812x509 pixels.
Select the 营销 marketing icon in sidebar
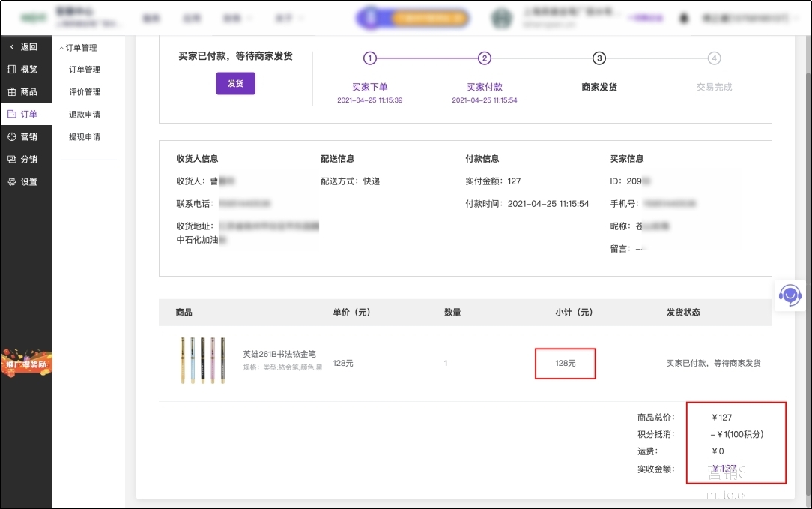10,136
